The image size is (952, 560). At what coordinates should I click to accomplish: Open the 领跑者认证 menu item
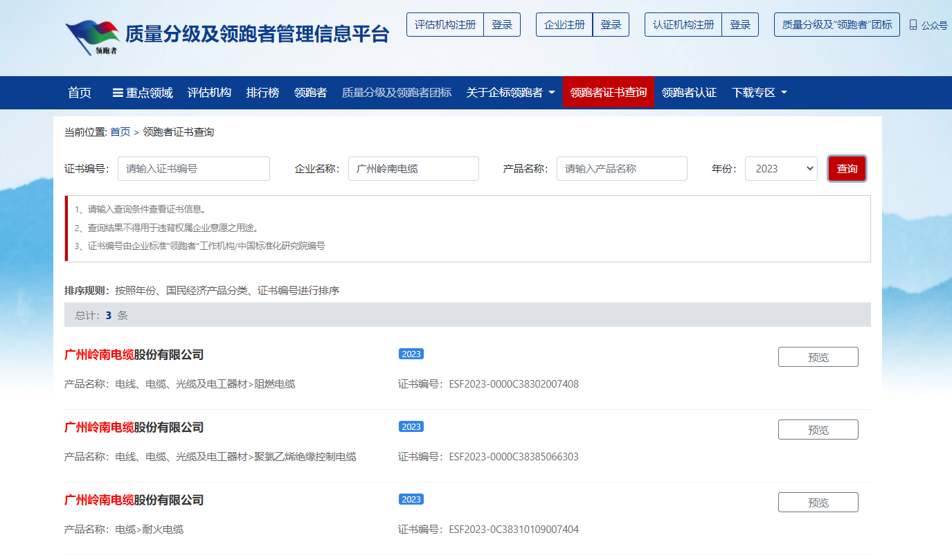(690, 92)
